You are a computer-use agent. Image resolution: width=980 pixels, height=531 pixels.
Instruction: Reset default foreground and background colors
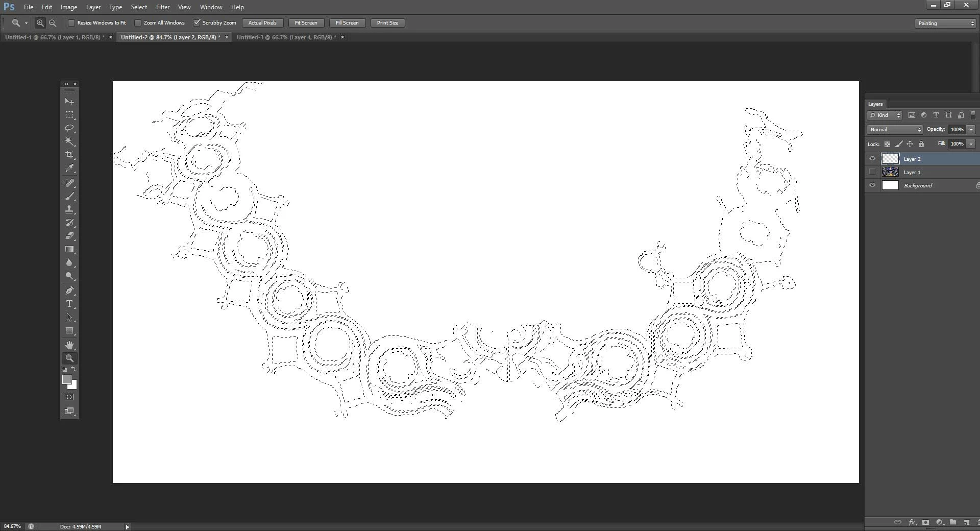click(x=64, y=369)
